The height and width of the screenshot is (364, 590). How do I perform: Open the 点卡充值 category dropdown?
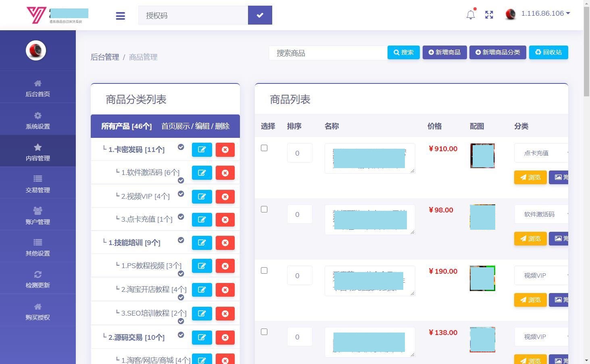click(x=540, y=153)
